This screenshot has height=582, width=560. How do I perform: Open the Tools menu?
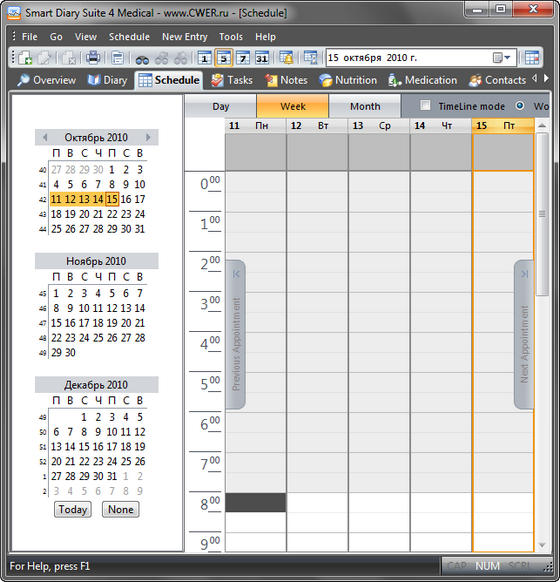(230, 37)
